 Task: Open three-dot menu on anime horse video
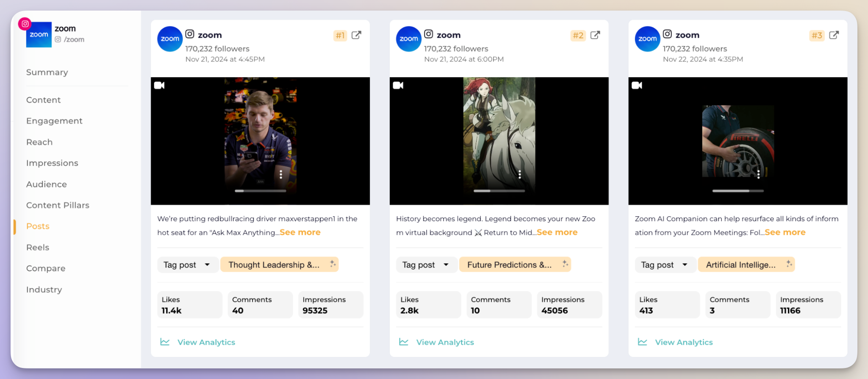520,174
